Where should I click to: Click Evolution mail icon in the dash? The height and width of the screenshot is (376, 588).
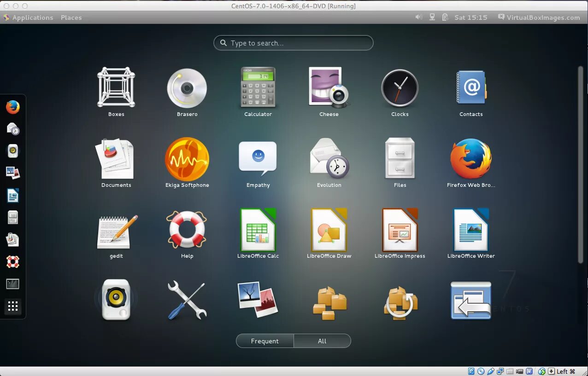(13, 129)
